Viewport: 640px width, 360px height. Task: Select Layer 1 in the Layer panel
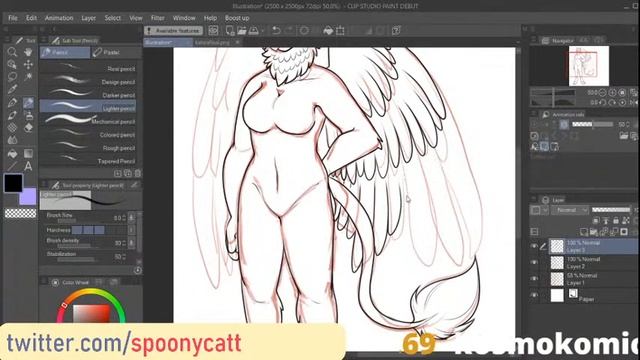coord(592,279)
